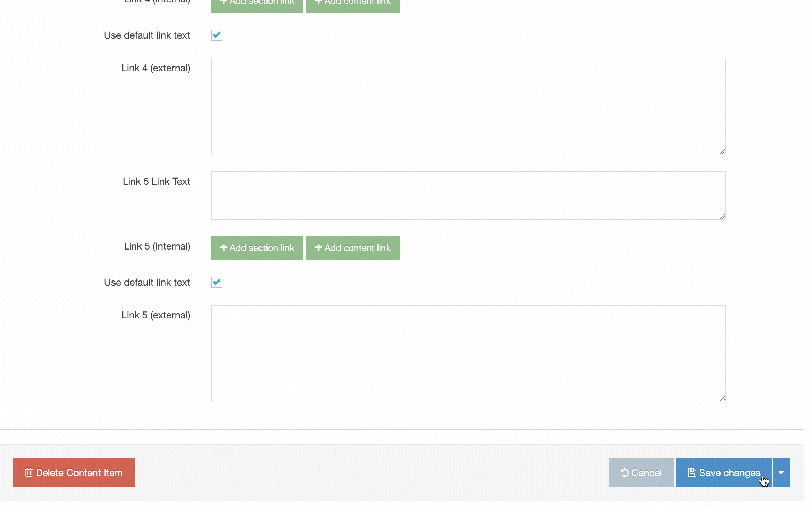The height and width of the screenshot is (506, 812).
Task: Focus the Link 4 (external) text area
Action: point(468,106)
